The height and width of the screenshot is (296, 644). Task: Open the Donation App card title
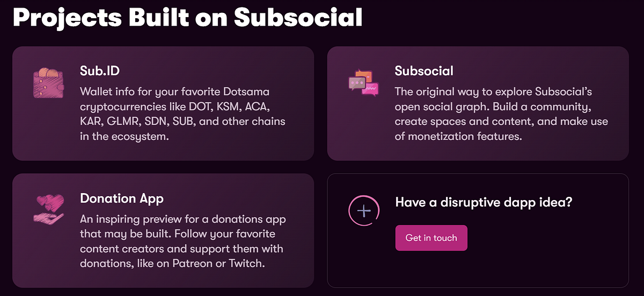pyautogui.click(x=122, y=198)
